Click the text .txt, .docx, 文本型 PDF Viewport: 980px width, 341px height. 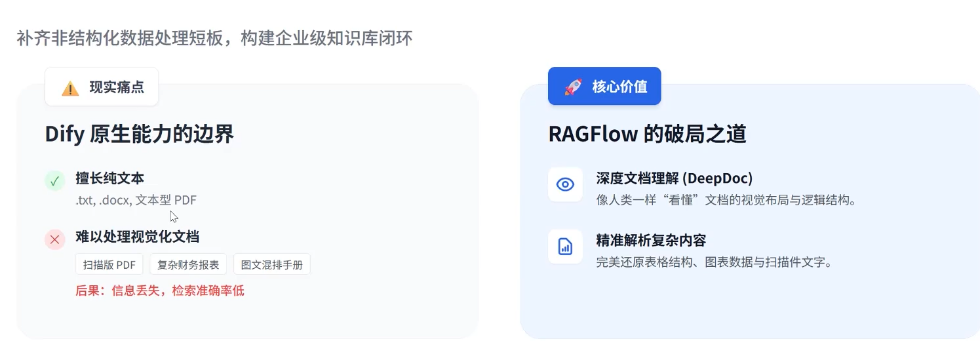136,200
